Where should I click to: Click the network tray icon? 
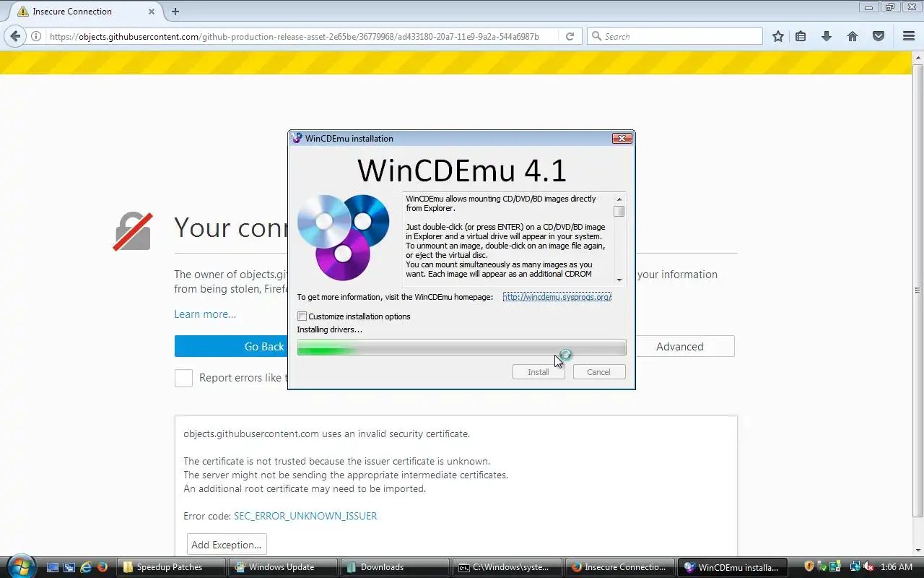coord(855,567)
